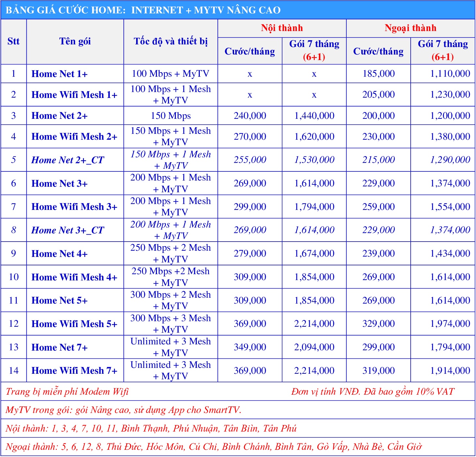Click the footnote listing Ngoại thành districts
476x457 pixels.
point(214,447)
